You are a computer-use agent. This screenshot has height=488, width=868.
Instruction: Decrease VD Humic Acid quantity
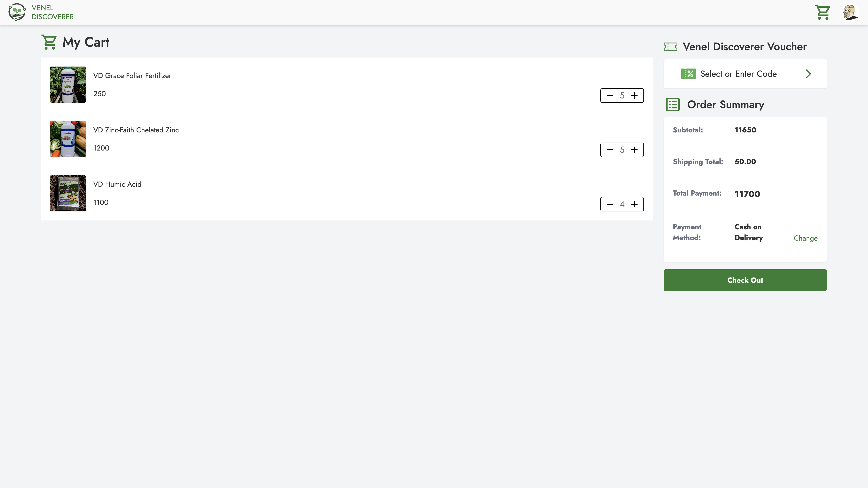[x=609, y=204]
